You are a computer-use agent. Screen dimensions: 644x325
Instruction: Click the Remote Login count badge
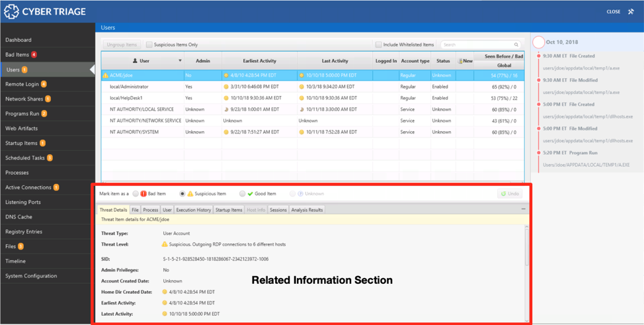click(x=44, y=84)
